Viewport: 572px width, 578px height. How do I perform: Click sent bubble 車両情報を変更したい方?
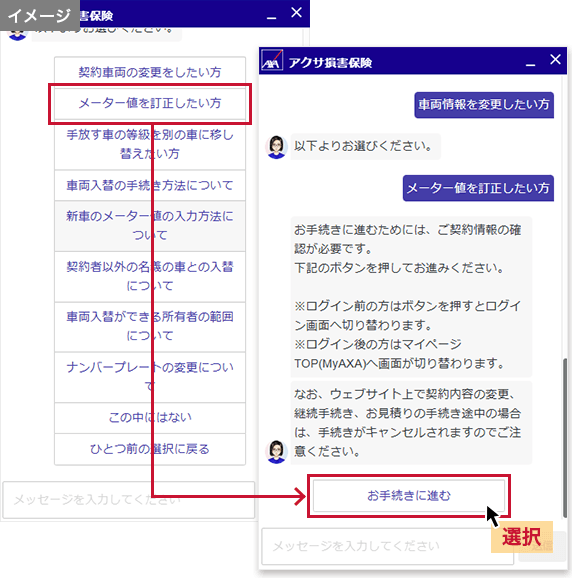click(484, 105)
